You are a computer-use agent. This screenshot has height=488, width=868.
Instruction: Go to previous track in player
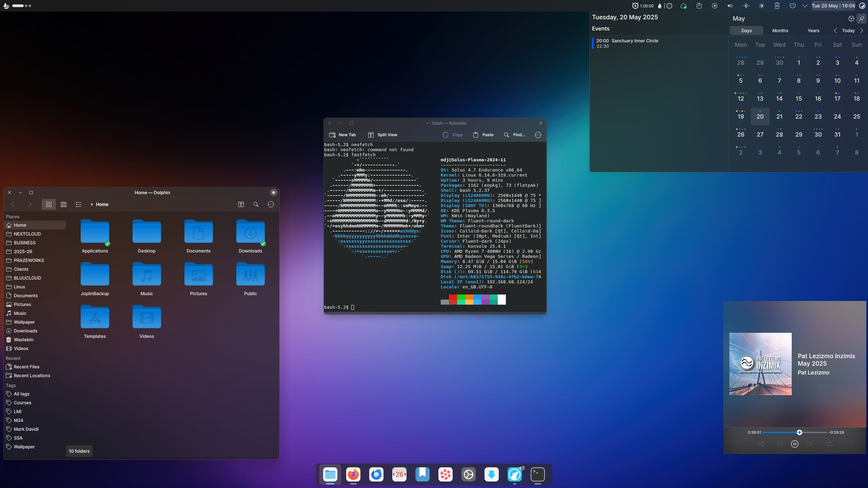tap(780, 444)
